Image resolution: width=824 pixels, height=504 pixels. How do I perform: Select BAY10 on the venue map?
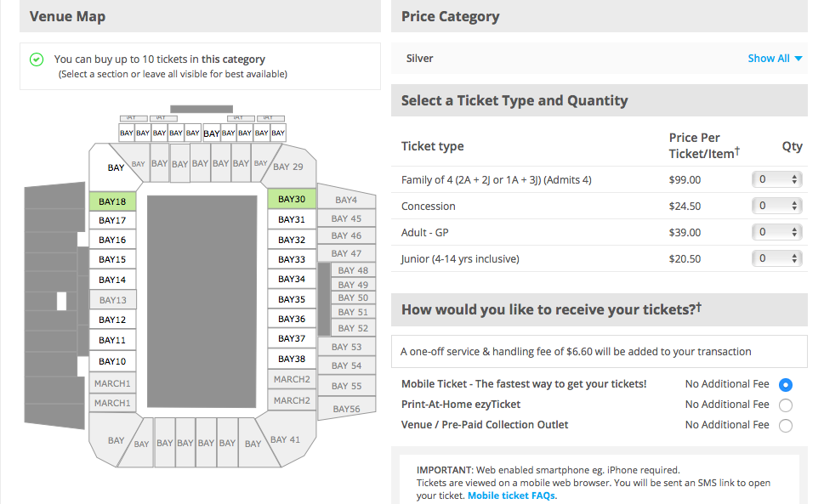coord(112,362)
